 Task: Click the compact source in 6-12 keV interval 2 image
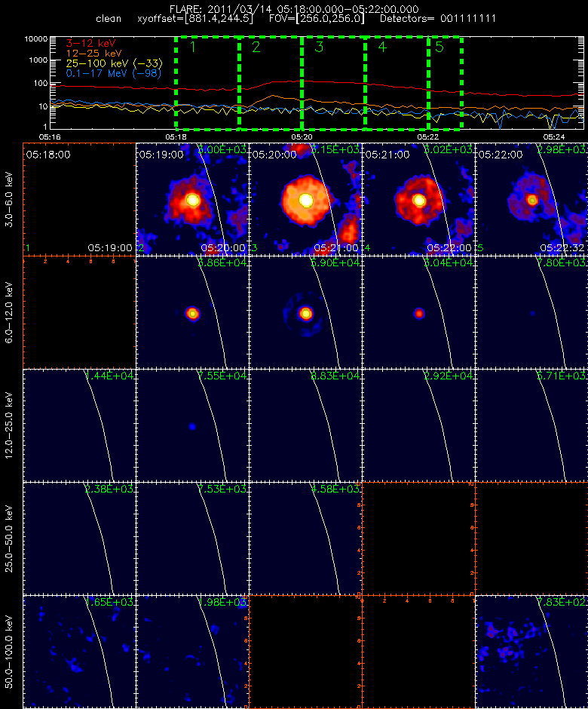(192, 313)
